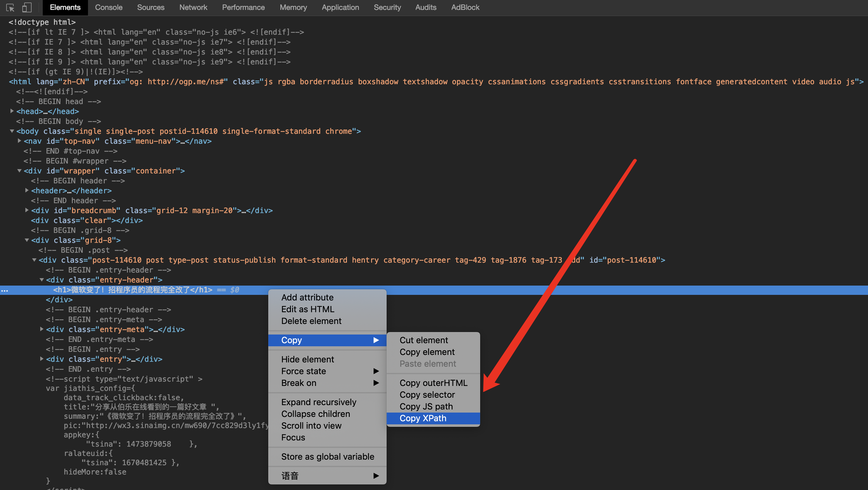Click the '"tsina": 1473879058' line

click(x=142, y=444)
